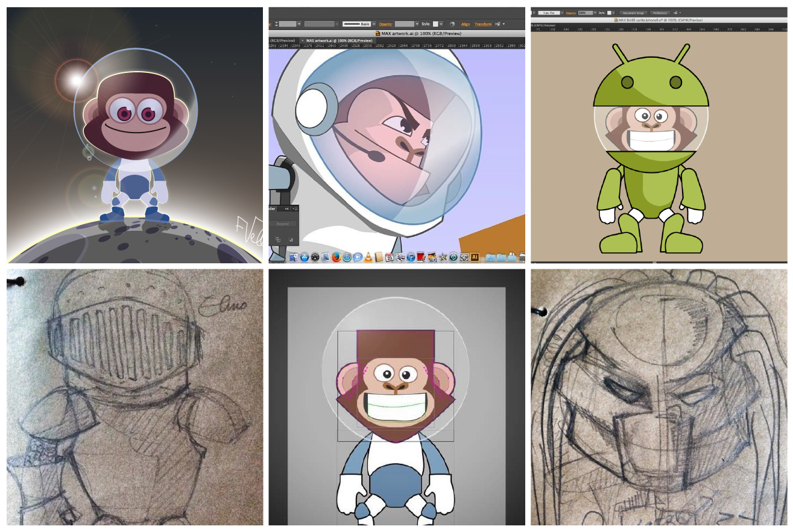The width and height of the screenshot is (793, 532).
Task: Open iTunes music note icon in Dock
Action: (x=411, y=257)
